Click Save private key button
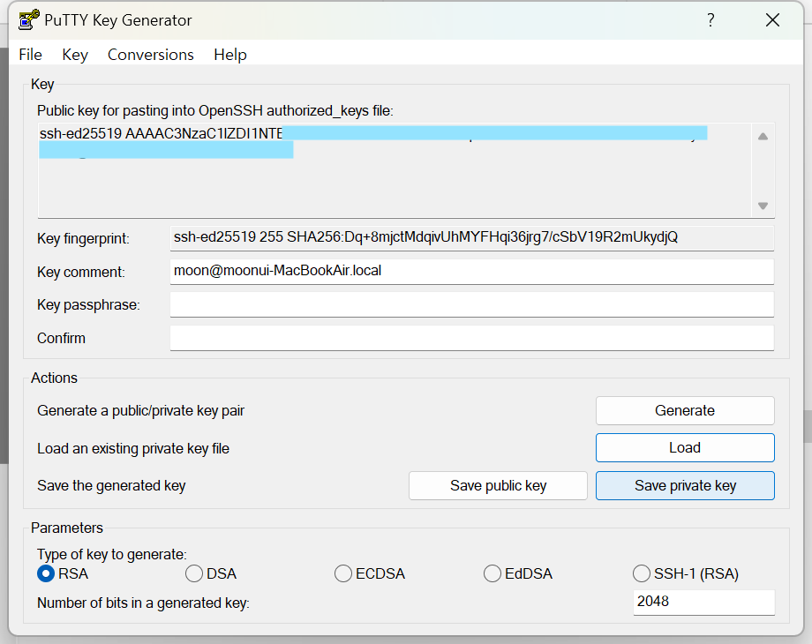 685,485
